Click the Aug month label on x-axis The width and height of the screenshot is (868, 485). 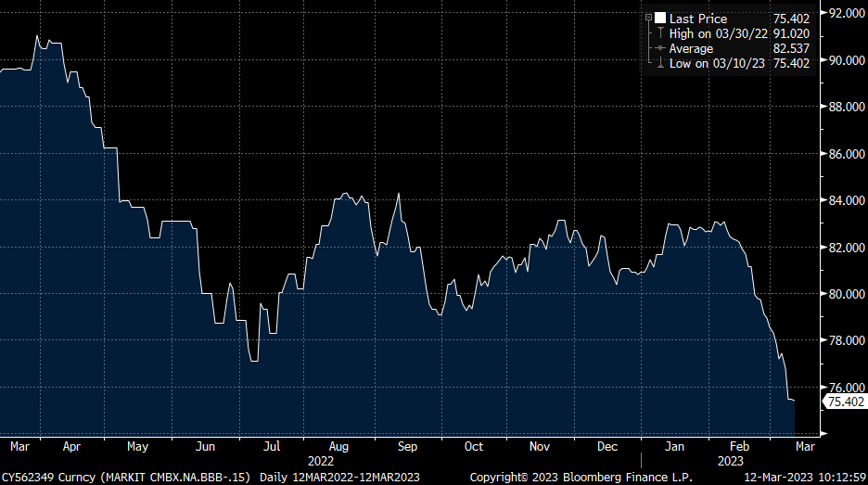click(338, 446)
